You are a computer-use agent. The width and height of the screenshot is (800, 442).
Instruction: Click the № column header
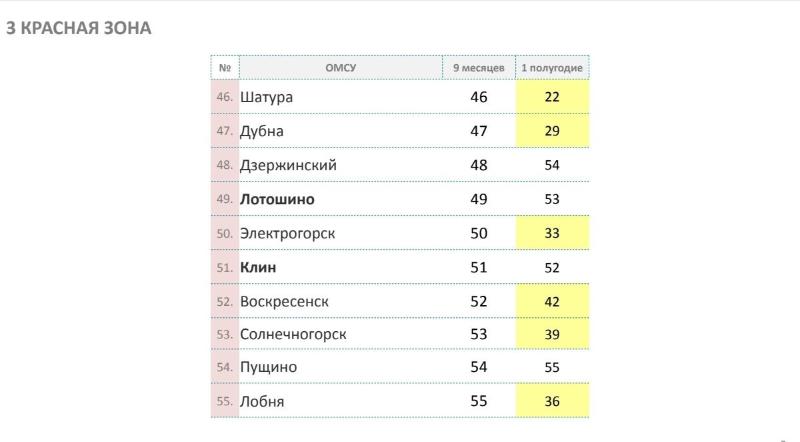[x=225, y=67]
